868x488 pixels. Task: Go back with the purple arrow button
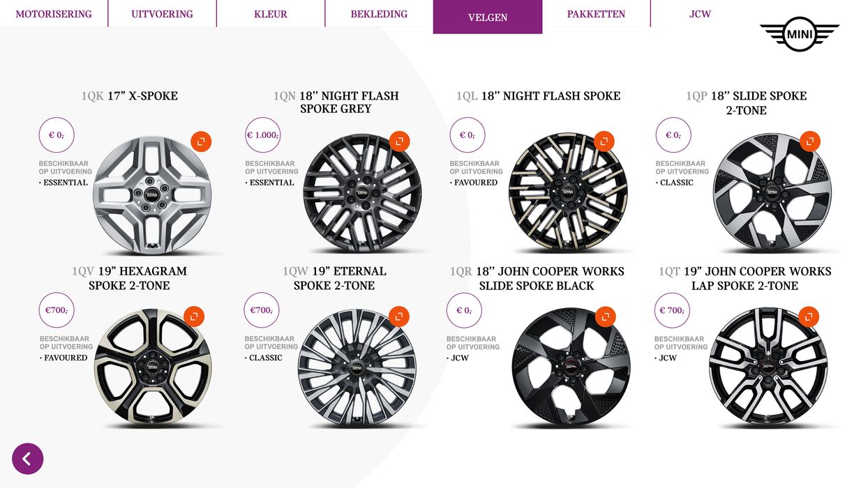[x=28, y=459]
